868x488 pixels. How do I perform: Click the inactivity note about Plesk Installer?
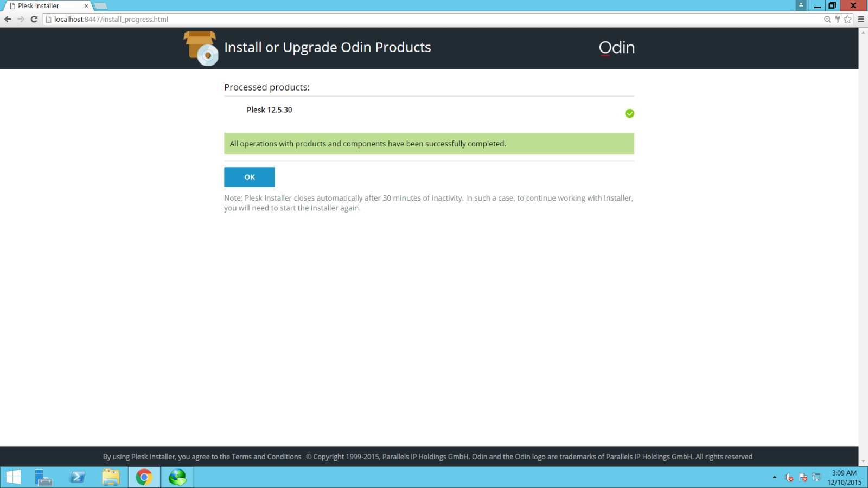coord(429,203)
